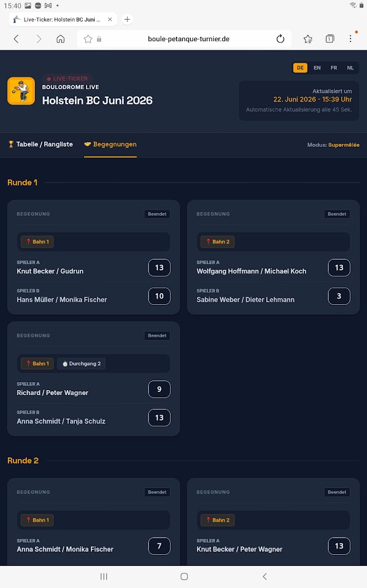Reload the page with the refresh icon
Screen dimensions: 367x588
click(x=280, y=39)
